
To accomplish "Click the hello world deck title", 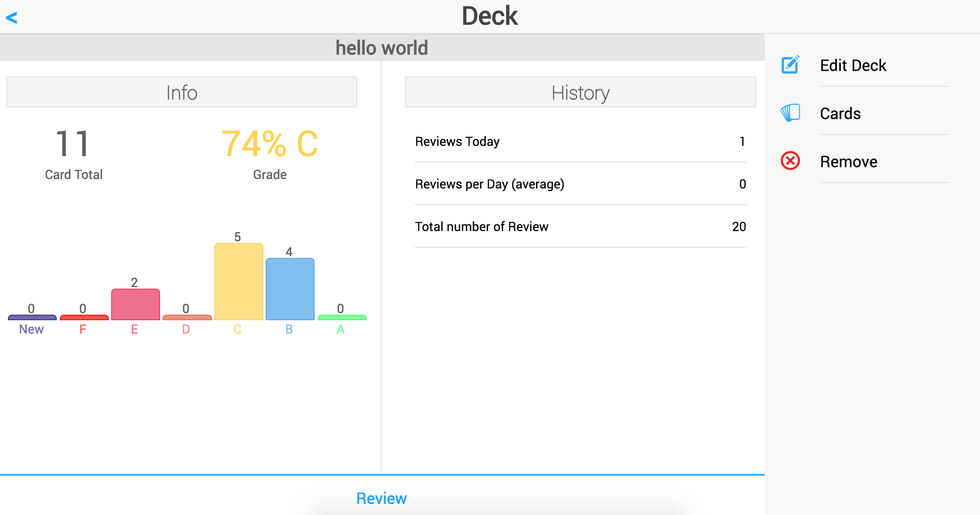I will [x=381, y=47].
